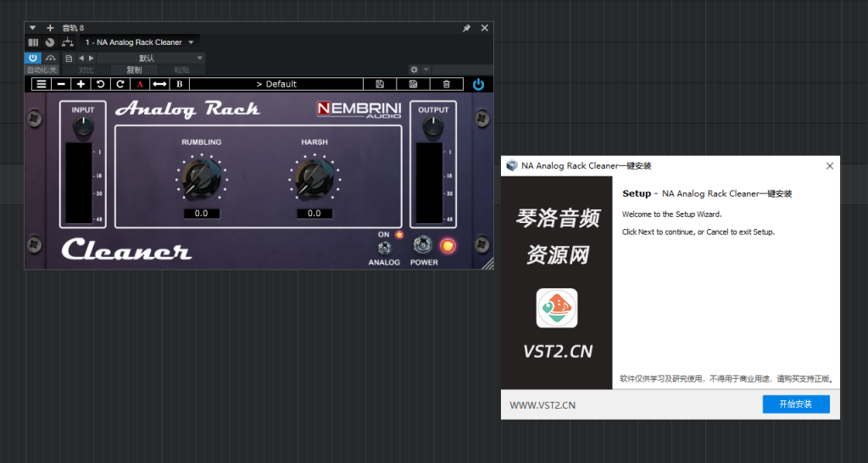The image size is (868, 463).
Task: Click the 复制 copy button
Action: click(x=134, y=70)
